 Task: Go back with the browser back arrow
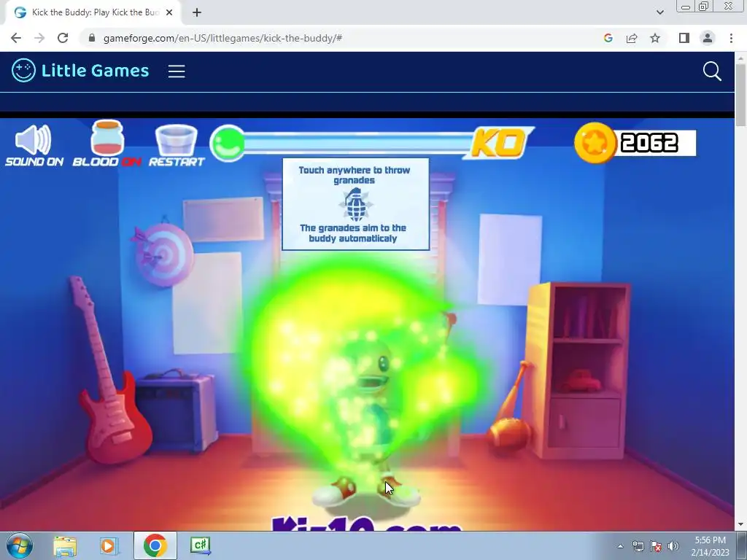tap(16, 38)
